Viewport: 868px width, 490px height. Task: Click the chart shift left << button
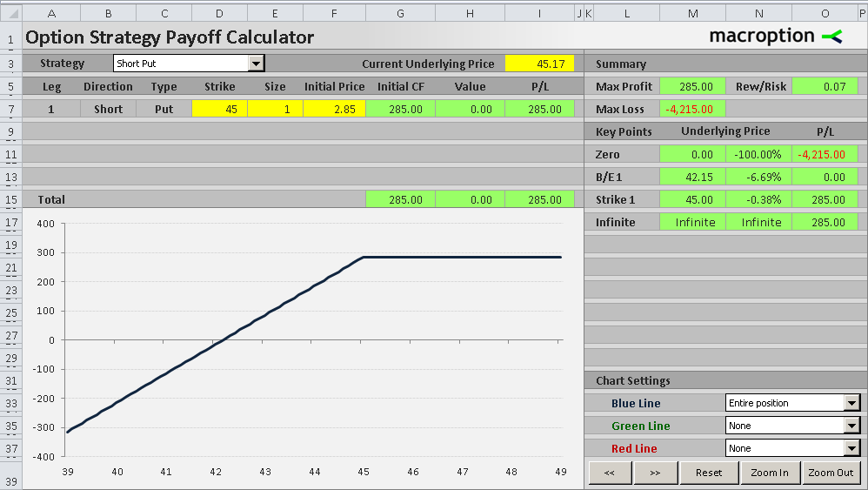click(610, 473)
